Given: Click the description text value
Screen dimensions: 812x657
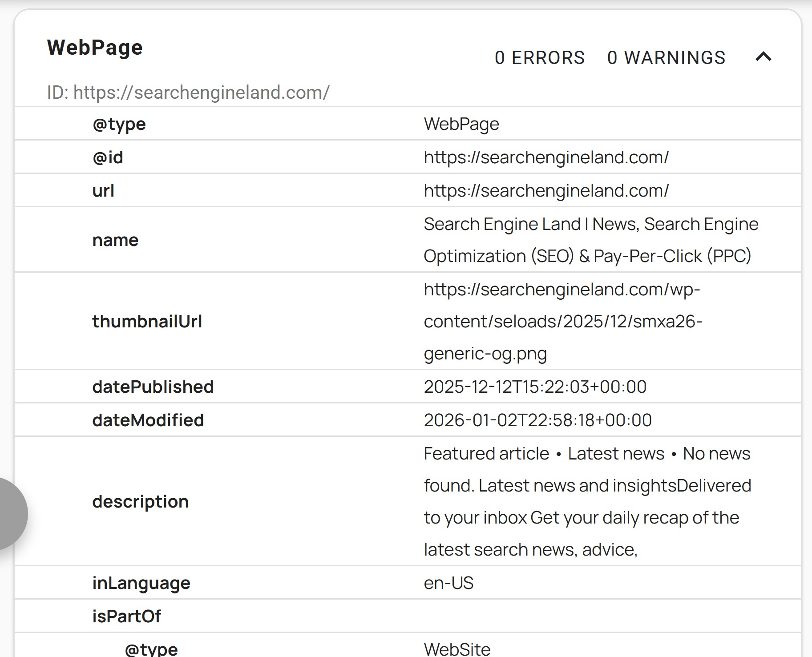Looking at the screenshot, I should pyautogui.click(x=587, y=501).
